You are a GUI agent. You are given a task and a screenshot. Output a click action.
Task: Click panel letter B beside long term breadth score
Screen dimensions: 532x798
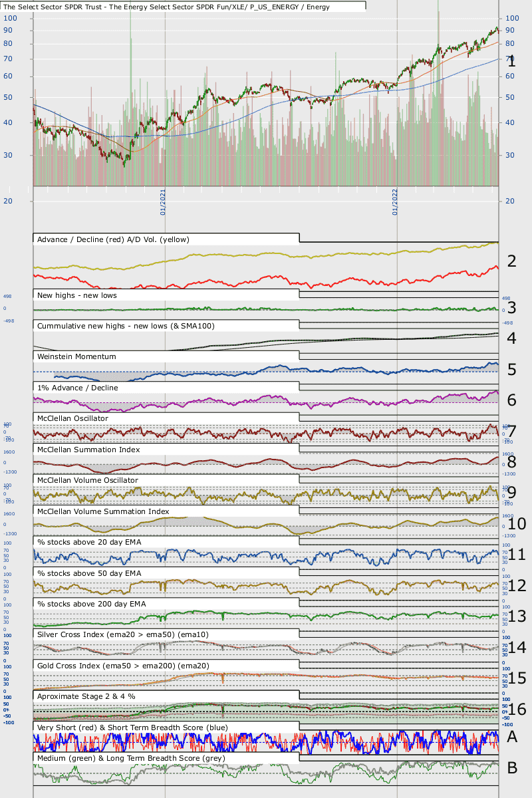pos(512,767)
